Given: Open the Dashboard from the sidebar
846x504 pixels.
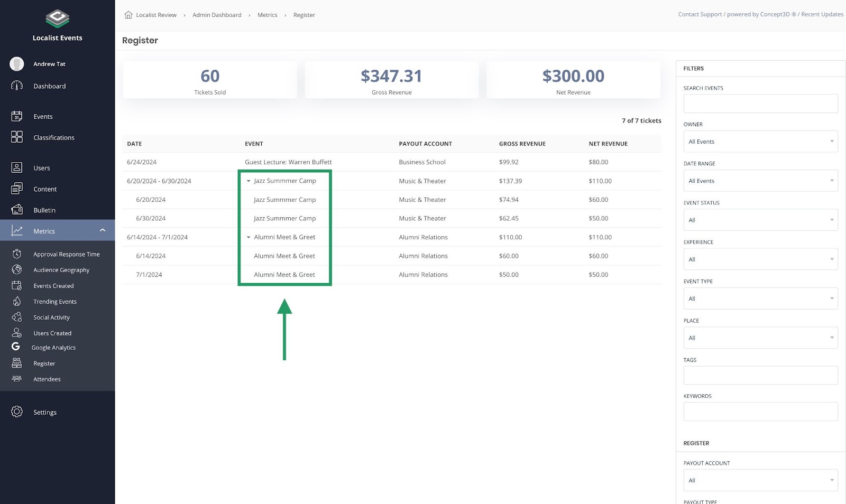Looking at the screenshot, I should click(50, 86).
